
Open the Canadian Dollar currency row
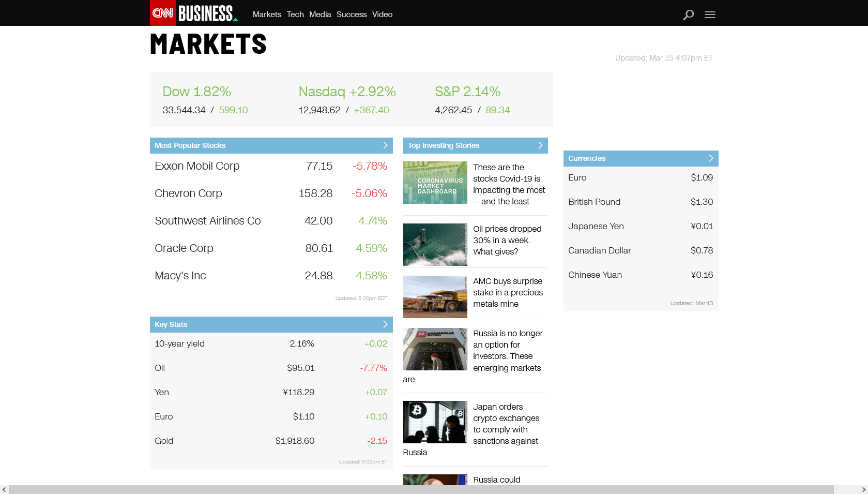[641, 250]
